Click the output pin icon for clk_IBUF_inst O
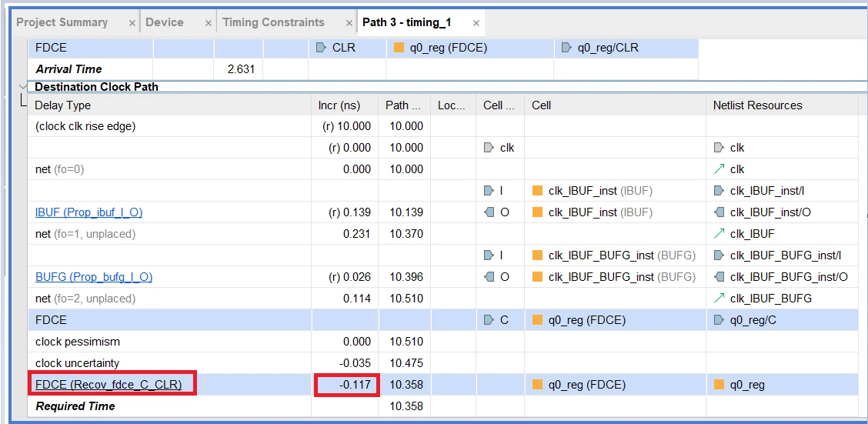The height and width of the screenshot is (424, 868). pyautogui.click(x=488, y=212)
